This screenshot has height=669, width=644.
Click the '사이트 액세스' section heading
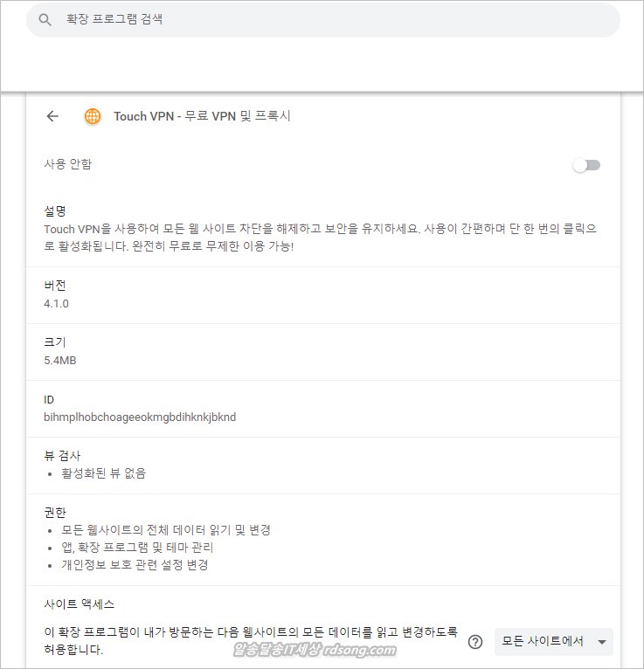point(79,603)
